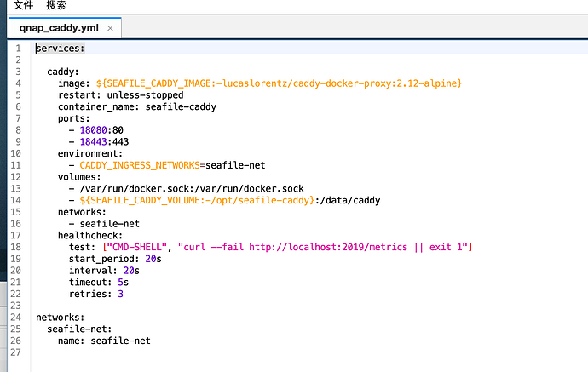Click the 'caddy:' key on line 3
The image size is (588, 372).
(x=63, y=72)
